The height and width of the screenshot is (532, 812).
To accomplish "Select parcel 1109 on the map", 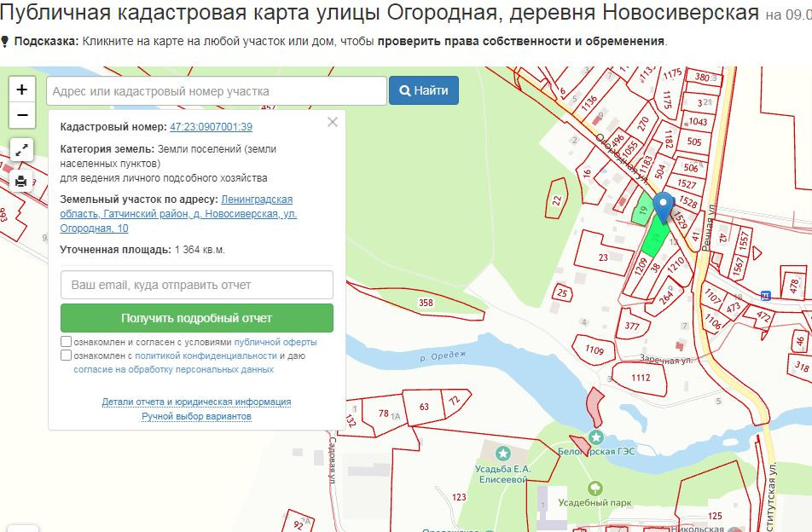I will pos(594,350).
